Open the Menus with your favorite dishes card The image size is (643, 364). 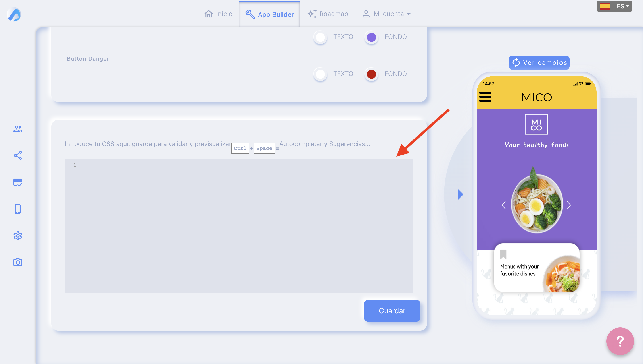coord(537,267)
